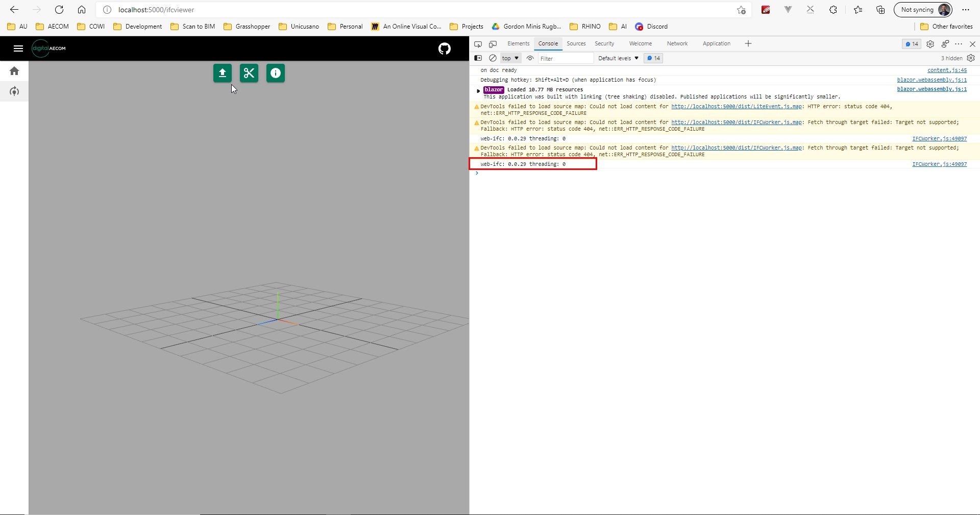The width and height of the screenshot is (980, 515).
Task: Open the last IFCWorker.js:49097 source link
Action: click(x=940, y=164)
